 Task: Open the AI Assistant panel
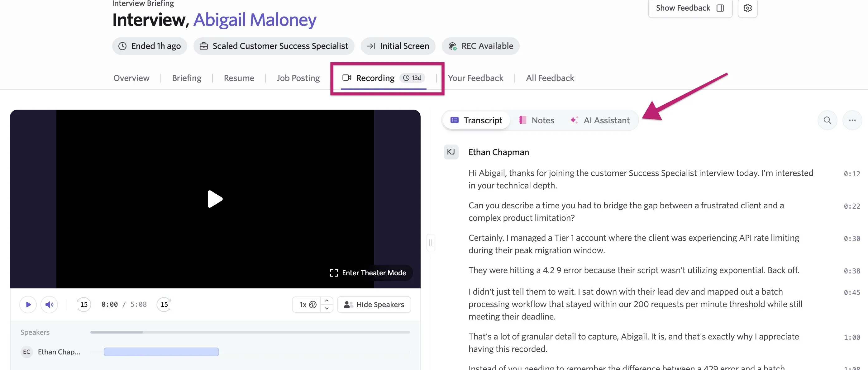click(x=600, y=120)
